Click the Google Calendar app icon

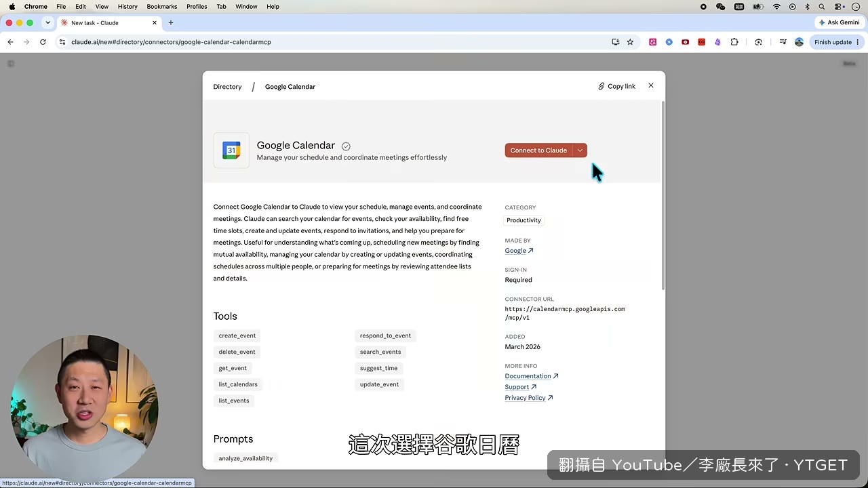pos(231,150)
